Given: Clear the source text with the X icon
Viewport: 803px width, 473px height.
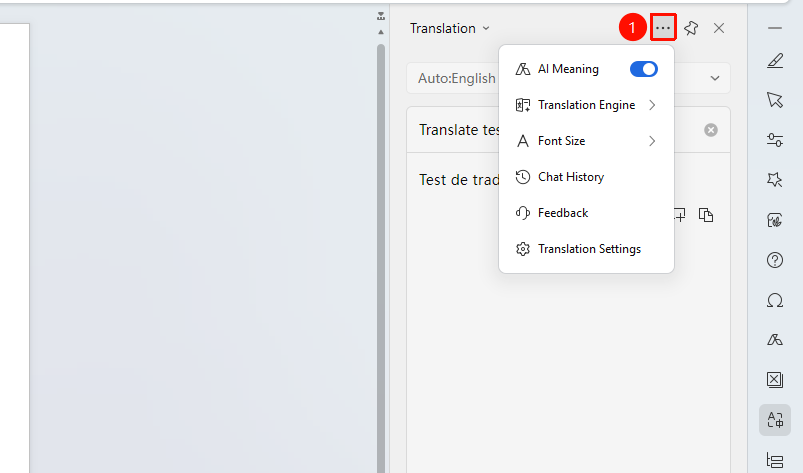Looking at the screenshot, I should pyautogui.click(x=711, y=130).
